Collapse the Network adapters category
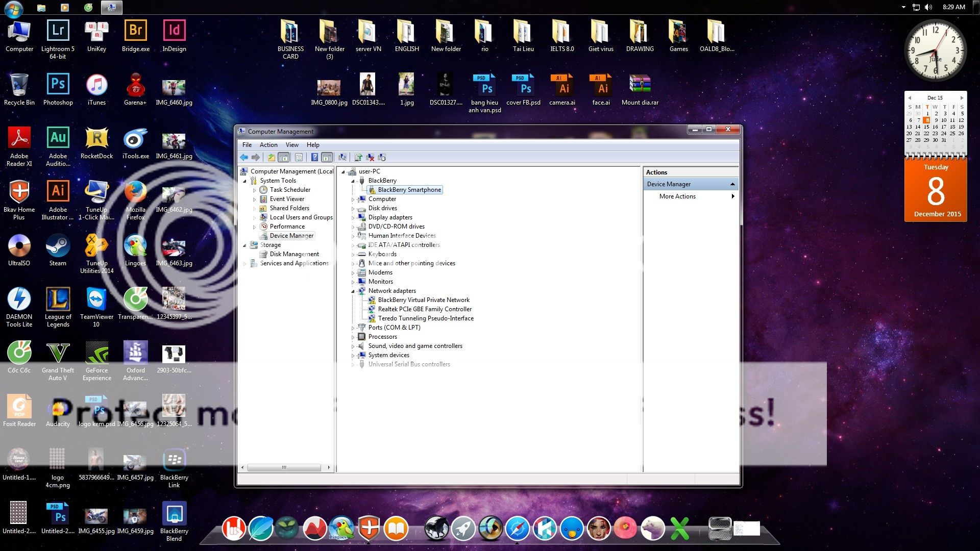The image size is (980, 551). pos(353,291)
